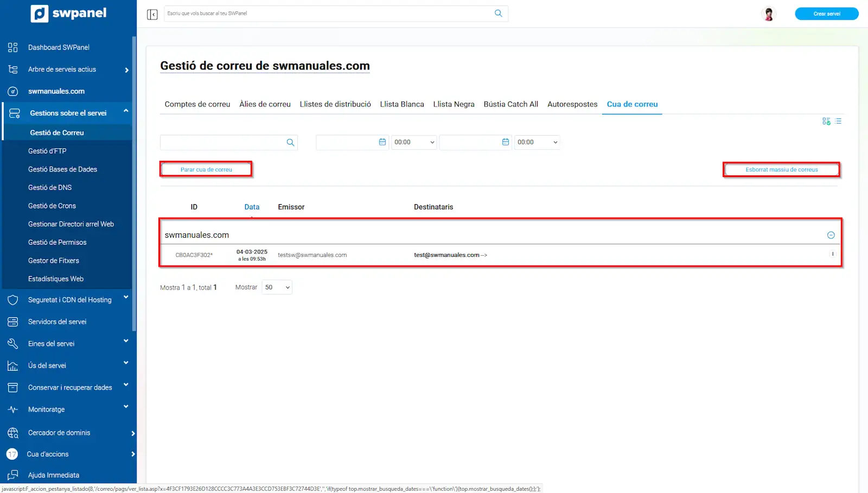Switch to list view icon above the table
The image size is (868, 493).
pos(838,121)
